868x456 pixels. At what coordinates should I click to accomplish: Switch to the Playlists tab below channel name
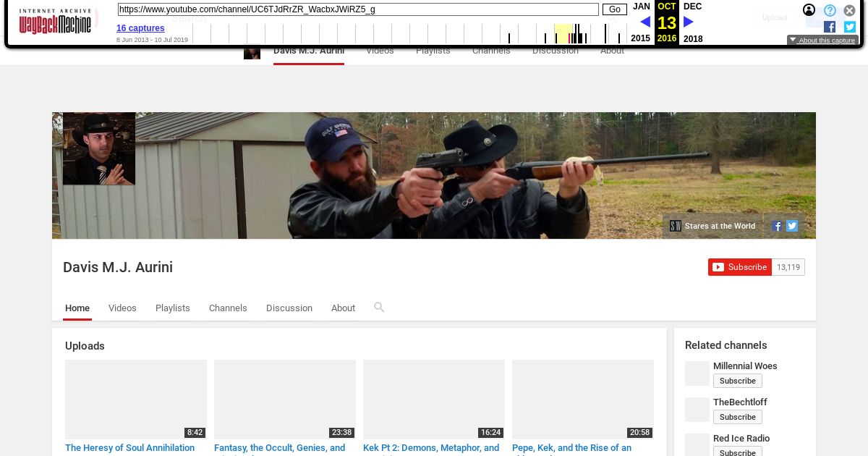pyautogui.click(x=173, y=308)
